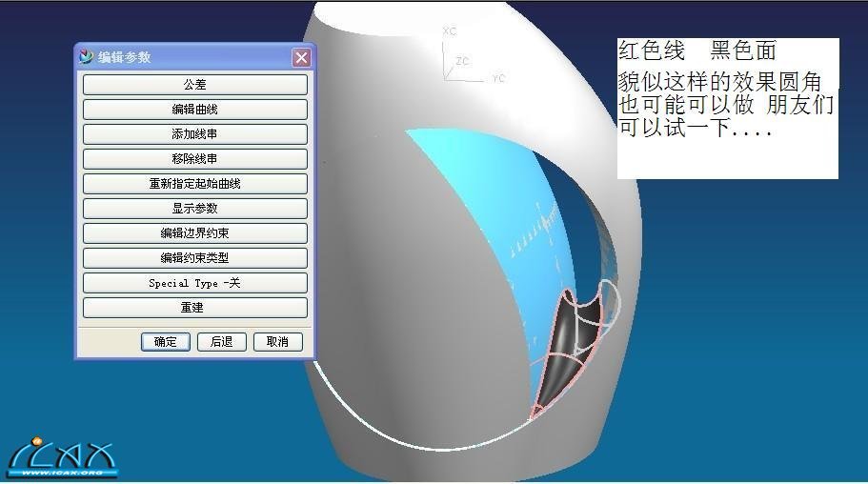The height and width of the screenshot is (484, 868).
Task: Click the 重建 button
Action: tap(195, 308)
